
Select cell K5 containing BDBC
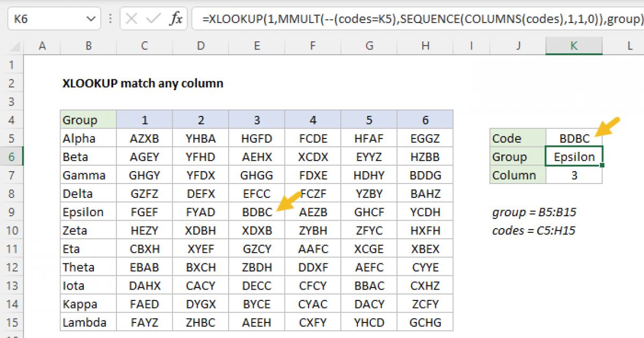coord(574,138)
